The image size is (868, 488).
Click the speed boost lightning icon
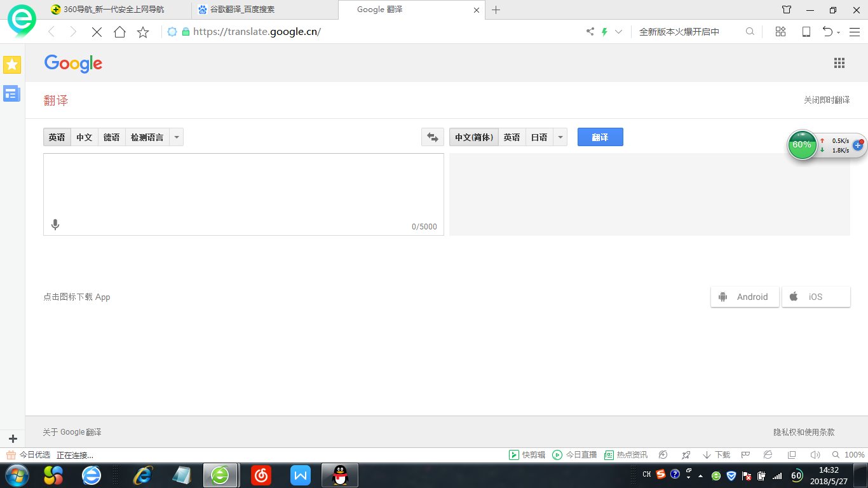(604, 31)
